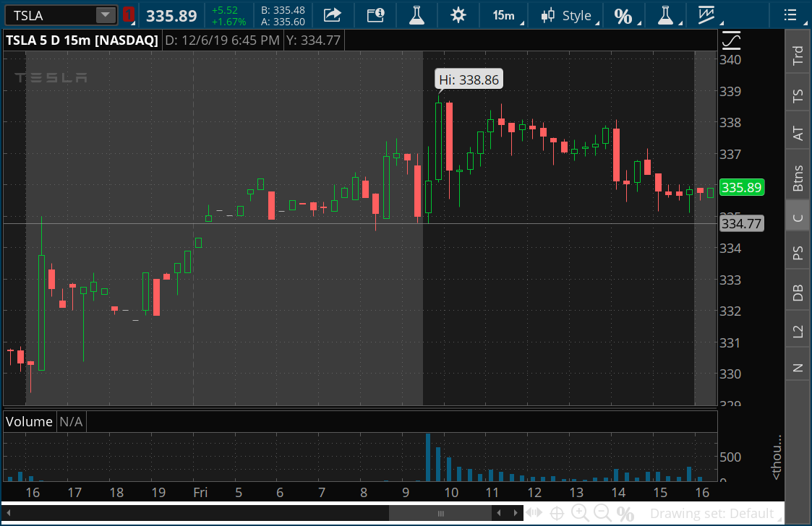
Task: Click the price axis scale curve icon
Action: [x=731, y=40]
